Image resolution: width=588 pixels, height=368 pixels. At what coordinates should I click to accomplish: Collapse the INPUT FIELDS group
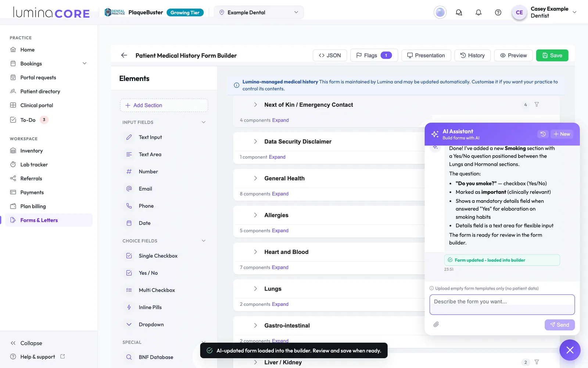click(x=204, y=122)
